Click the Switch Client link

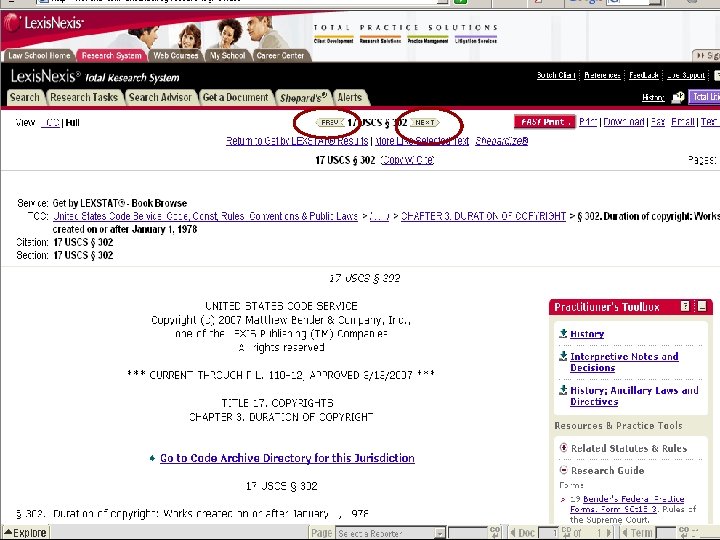pyautogui.click(x=556, y=75)
